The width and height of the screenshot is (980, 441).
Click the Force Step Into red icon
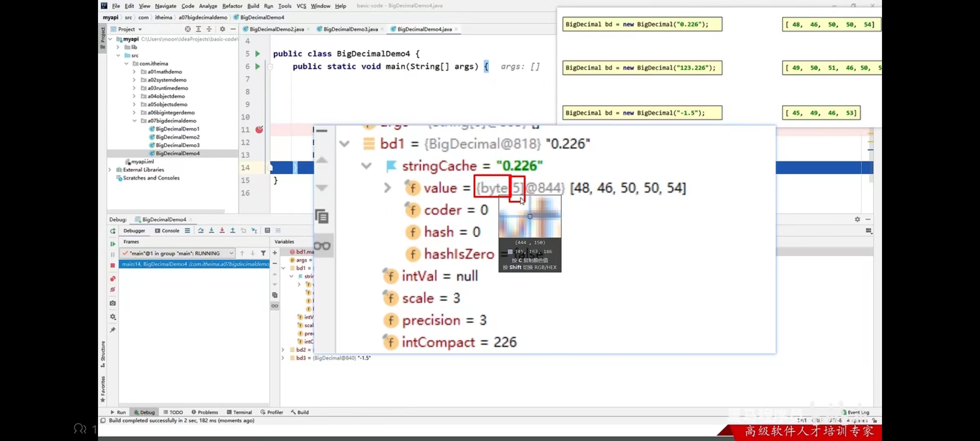pyautogui.click(x=222, y=231)
